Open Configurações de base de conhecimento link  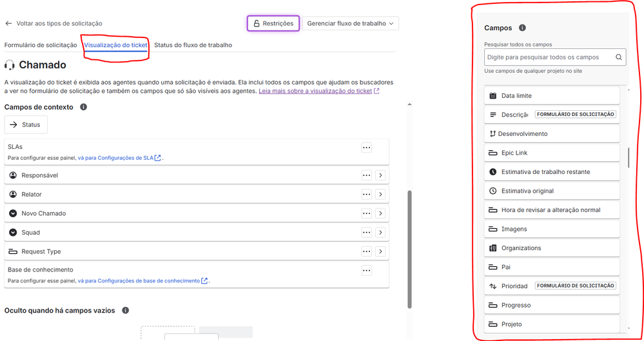point(142,280)
